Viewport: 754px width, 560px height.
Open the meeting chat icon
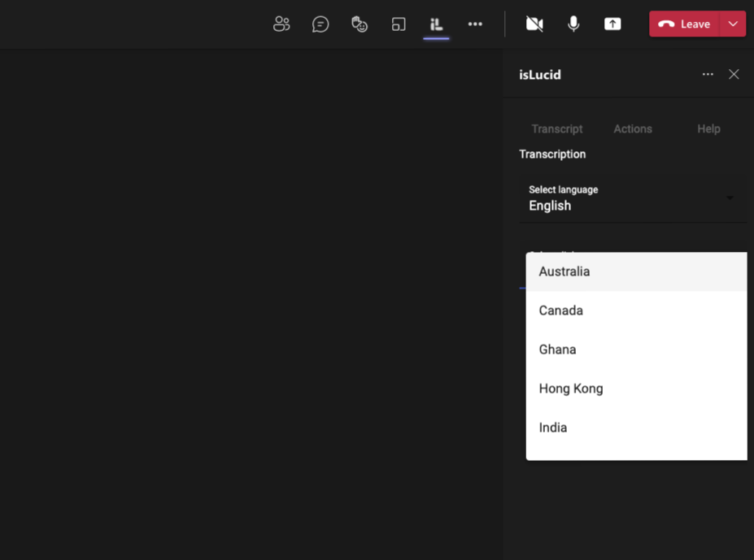click(x=320, y=24)
